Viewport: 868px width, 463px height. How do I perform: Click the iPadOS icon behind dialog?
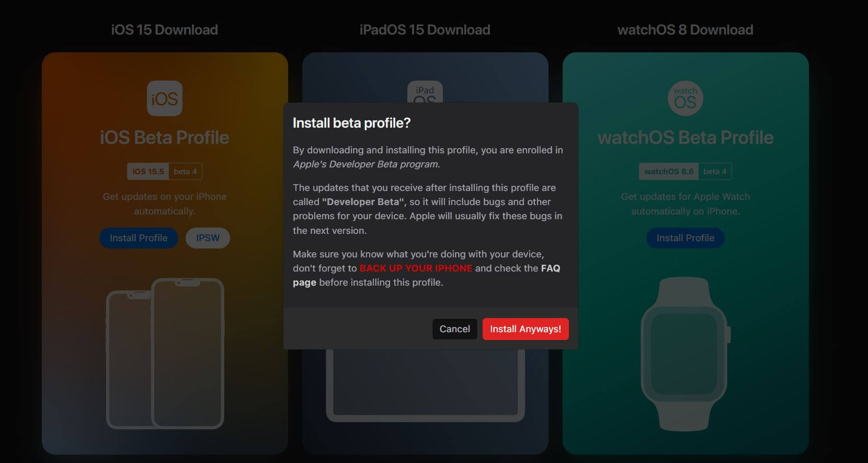[x=425, y=92]
